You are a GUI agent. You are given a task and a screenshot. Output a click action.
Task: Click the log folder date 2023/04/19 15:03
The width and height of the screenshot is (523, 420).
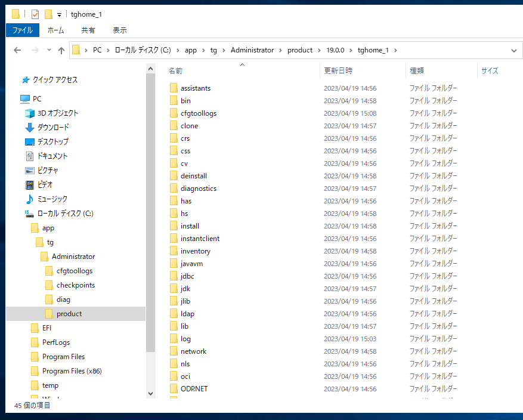pos(350,339)
